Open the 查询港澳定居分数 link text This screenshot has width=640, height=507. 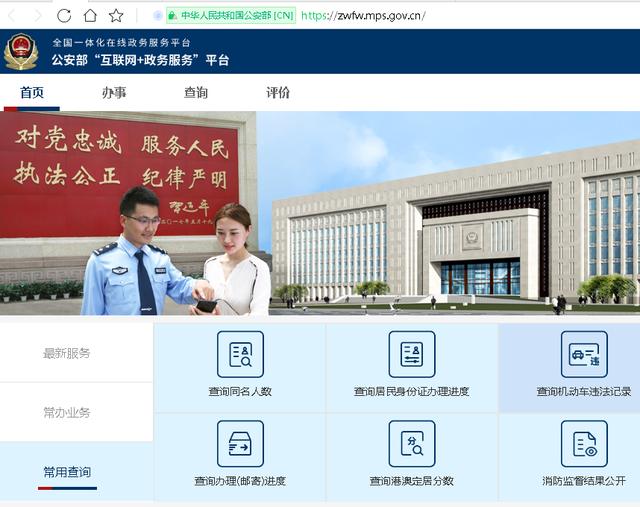click(x=411, y=481)
